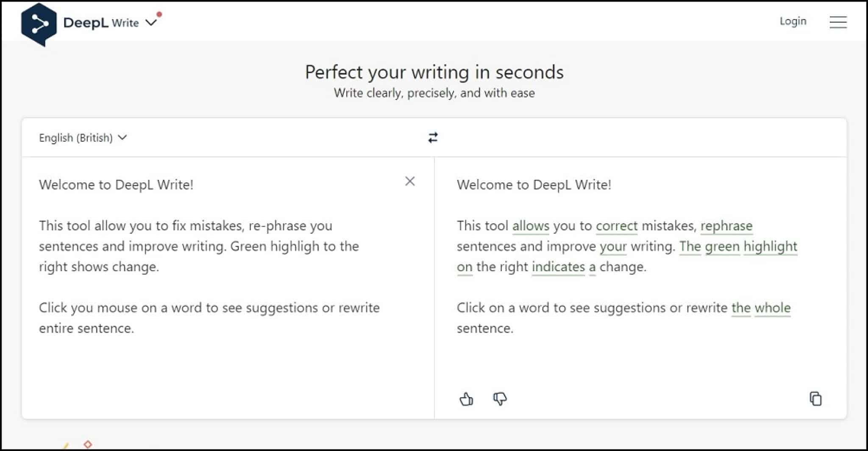Click the word "re-phrase" in source text

(x=277, y=226)
